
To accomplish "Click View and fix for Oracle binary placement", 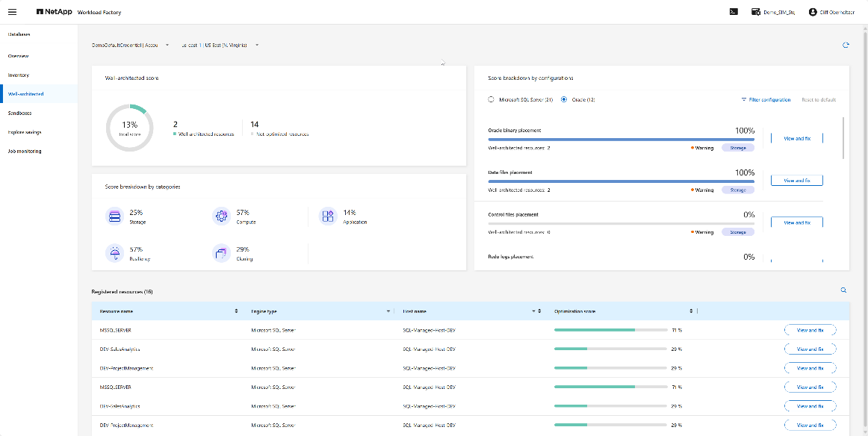I will point(796,138).
